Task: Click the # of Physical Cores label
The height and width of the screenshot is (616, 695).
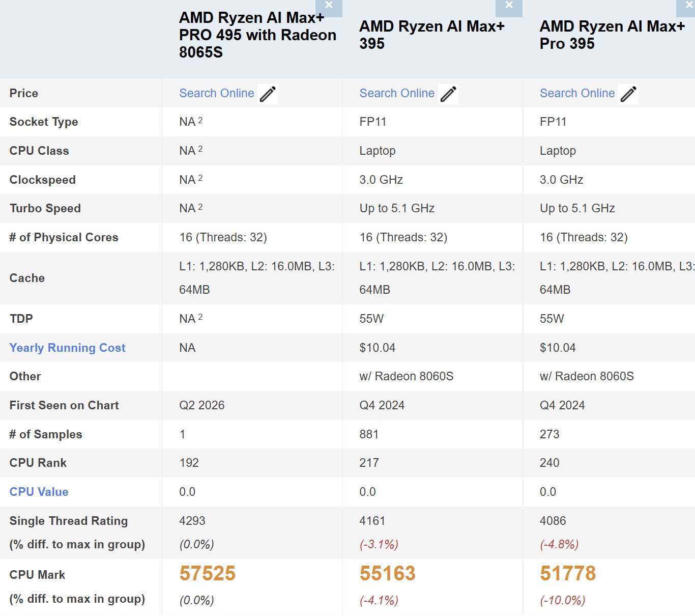Action: click(x=64, y=237)
